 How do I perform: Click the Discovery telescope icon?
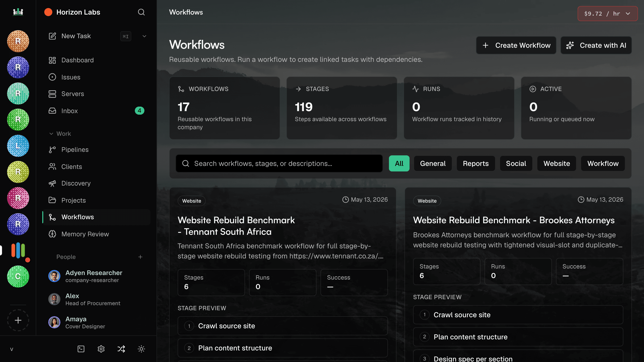pos(52,183)
